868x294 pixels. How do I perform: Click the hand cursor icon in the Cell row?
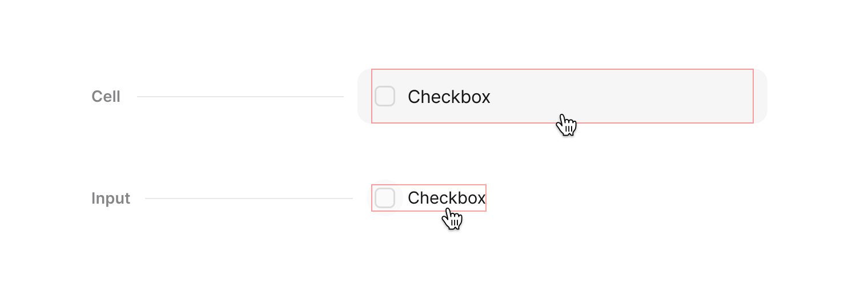click(566, 125)
